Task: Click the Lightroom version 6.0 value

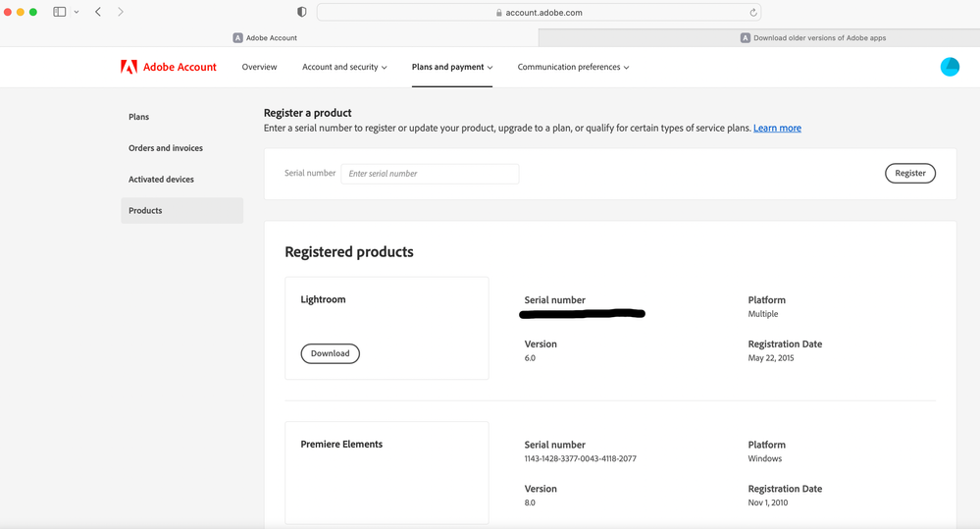Action: [x=530, y=358]
